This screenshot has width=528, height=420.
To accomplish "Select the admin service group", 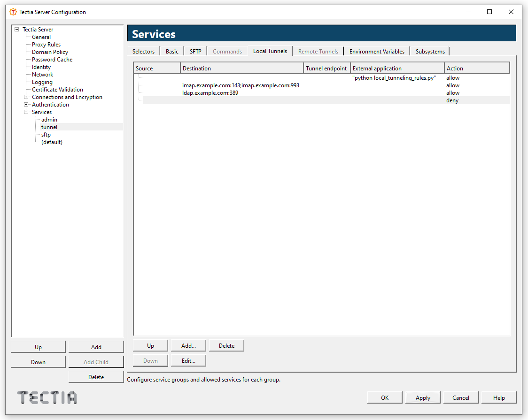I will pos(49,119).
